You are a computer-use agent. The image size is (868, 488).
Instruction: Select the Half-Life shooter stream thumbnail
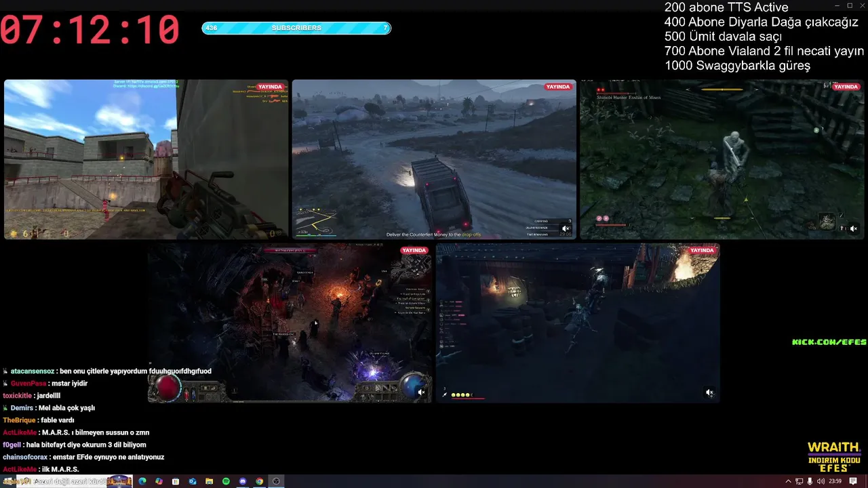pos(146,159)
